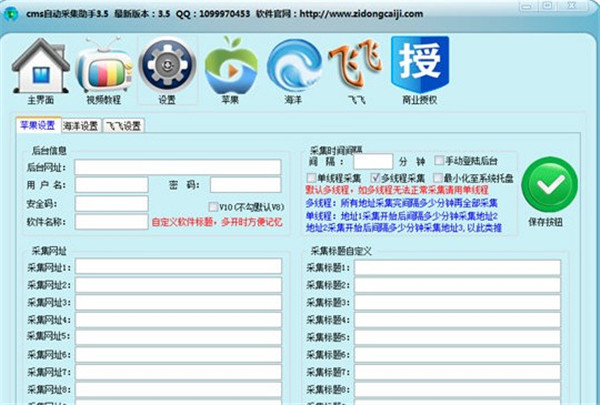Click the 密码 input field
This screenshot has width=600, height=405.
246,185
